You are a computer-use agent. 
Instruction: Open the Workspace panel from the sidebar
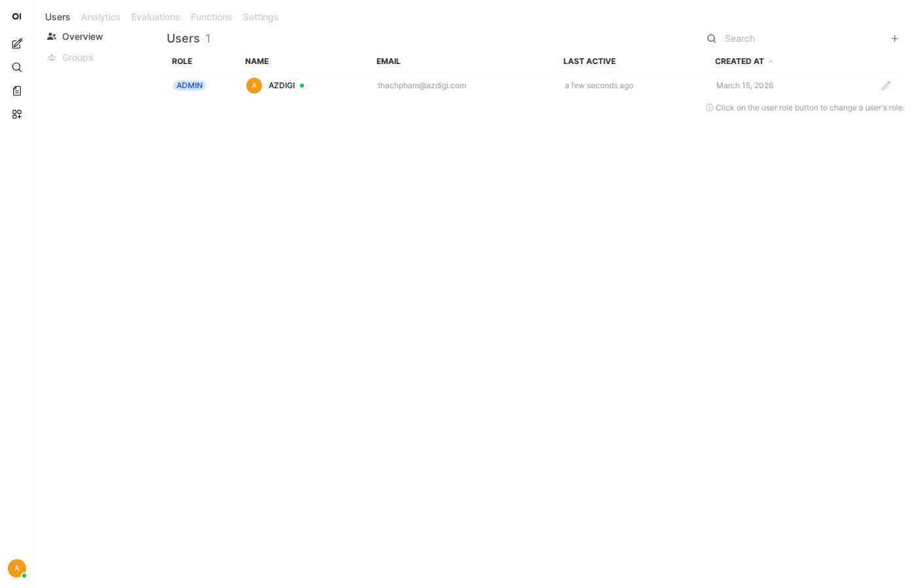coord(17,114)
